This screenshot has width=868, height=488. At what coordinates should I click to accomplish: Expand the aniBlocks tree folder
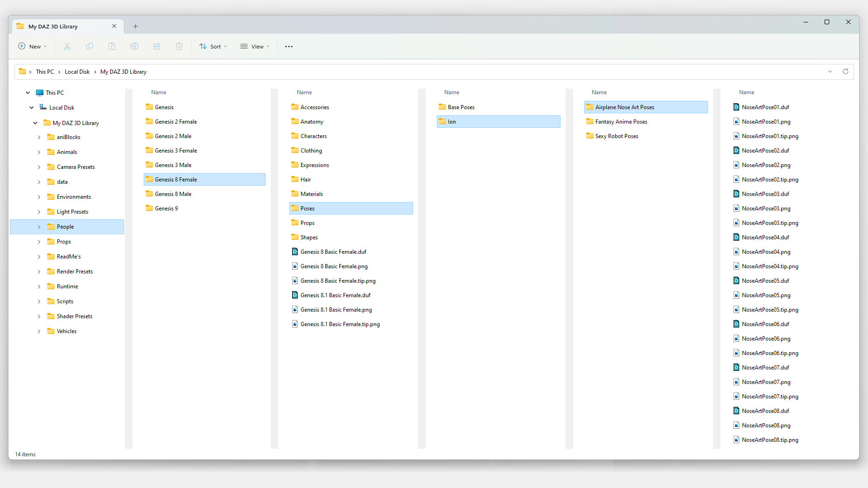tap(39, 137)
